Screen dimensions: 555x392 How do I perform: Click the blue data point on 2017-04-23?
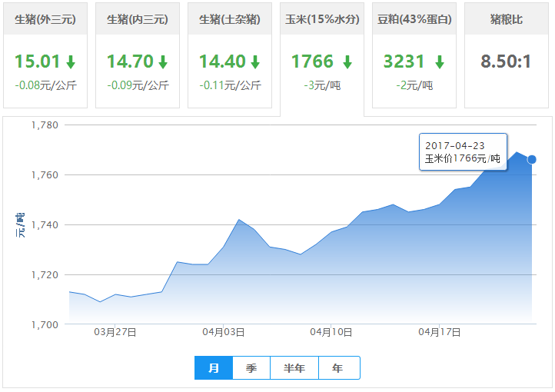(532, 160)
